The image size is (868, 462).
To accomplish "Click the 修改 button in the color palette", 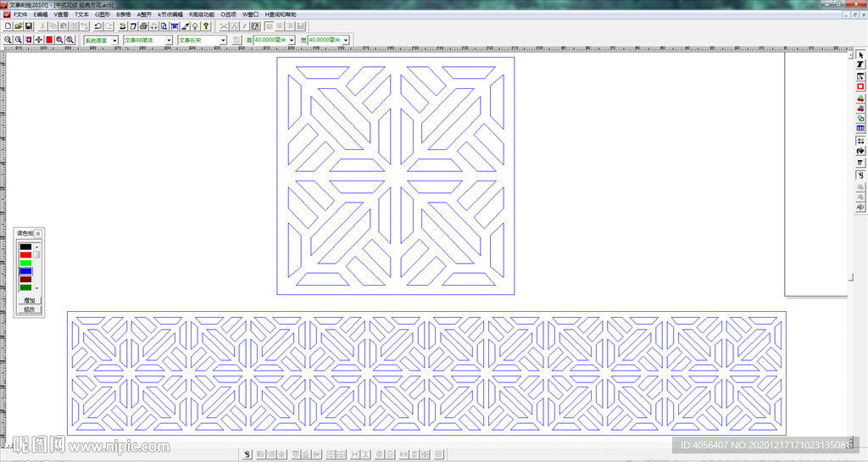I will (x=30, y=310).
